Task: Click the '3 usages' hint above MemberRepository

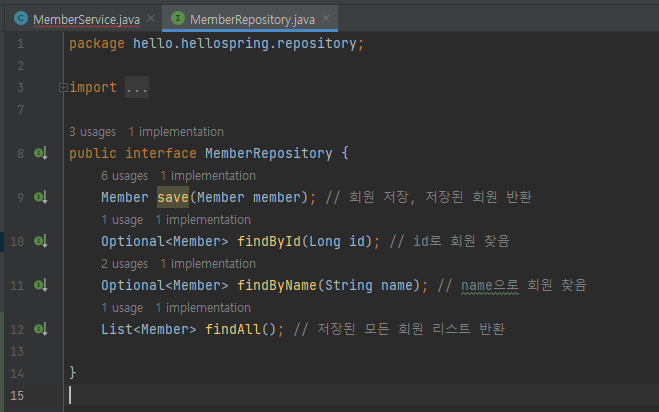Action: click(x=92, y=132)
